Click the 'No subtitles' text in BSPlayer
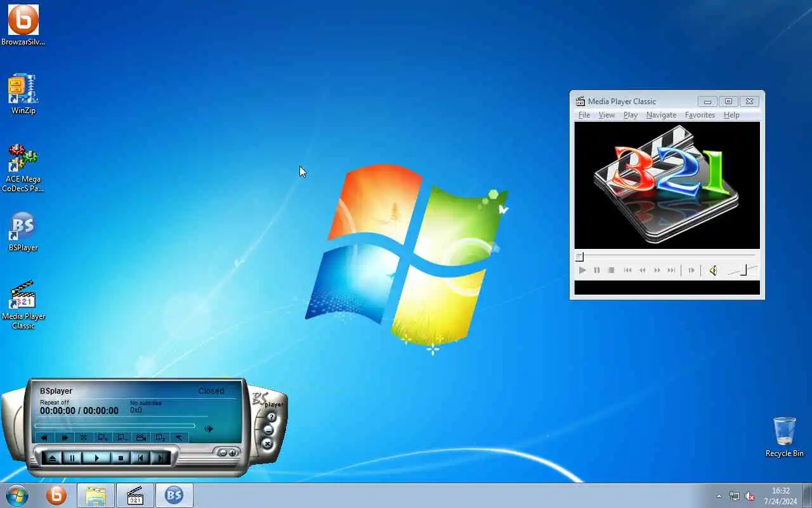The width and height of the screenshot is (812, 508). point(146,403)
